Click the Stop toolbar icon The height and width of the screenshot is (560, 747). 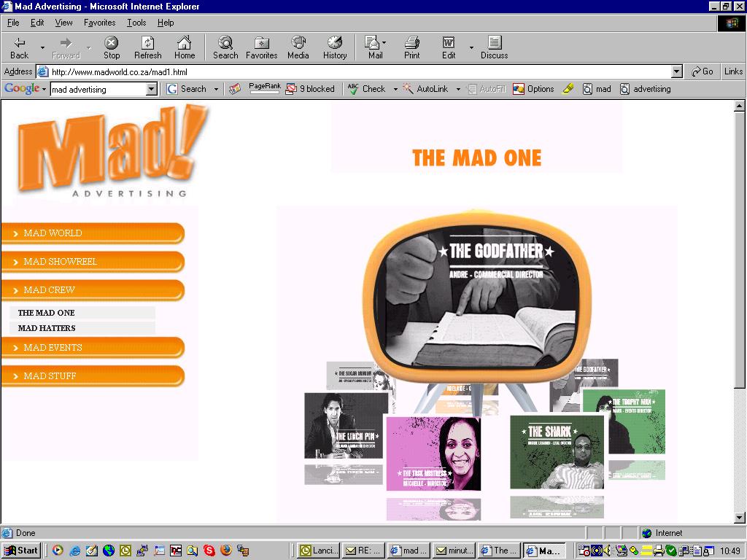111,47
